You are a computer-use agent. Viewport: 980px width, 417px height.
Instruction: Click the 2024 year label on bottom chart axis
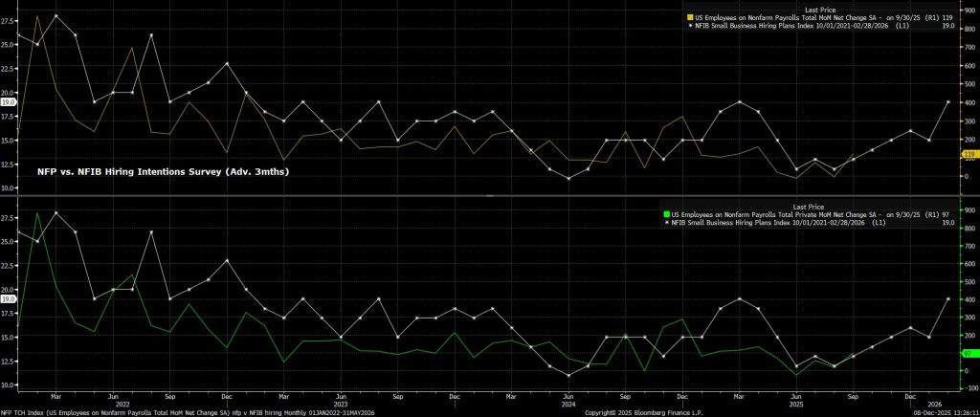pos(569,403)
